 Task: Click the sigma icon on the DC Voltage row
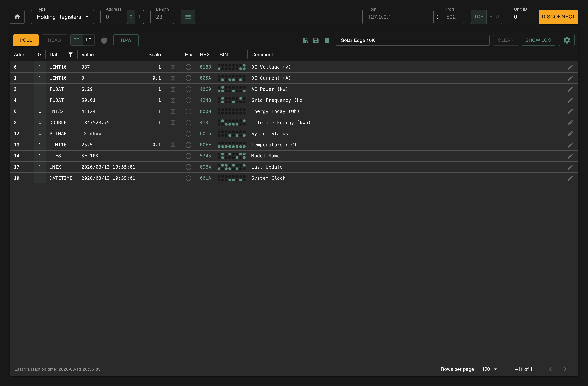pyautogui.click(x=173, y=67)
